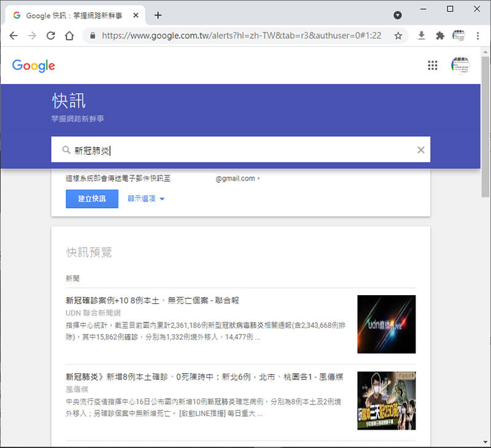491x448 pixels.
Task: Click the udn news thumbnail
Action: 386,324
